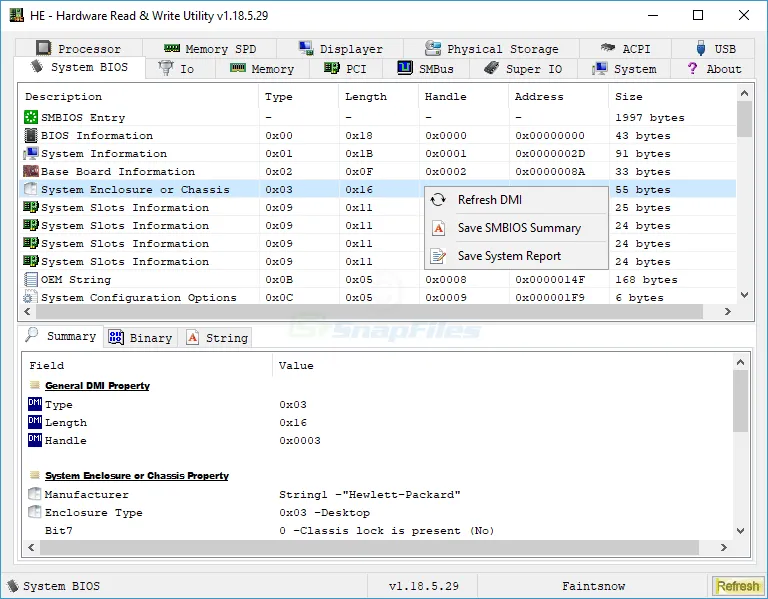This screenshot has height=599, width=768.
Task: Click the SMBIOS Entry row icon
Action: click(30, 118)
